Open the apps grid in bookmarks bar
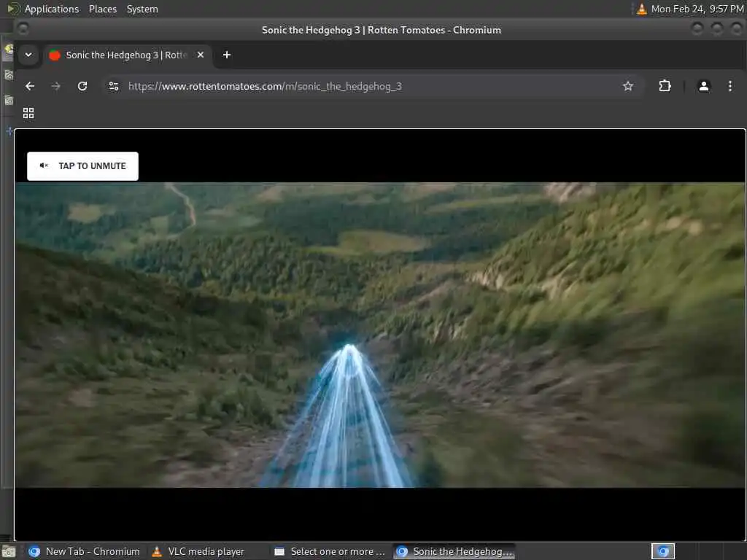This screenshot has height=560, width=747. click(x=28, y=113)
